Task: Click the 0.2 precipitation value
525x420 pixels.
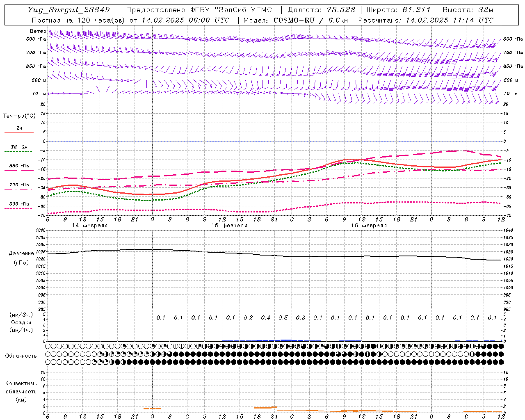Action: pos(248,318)
